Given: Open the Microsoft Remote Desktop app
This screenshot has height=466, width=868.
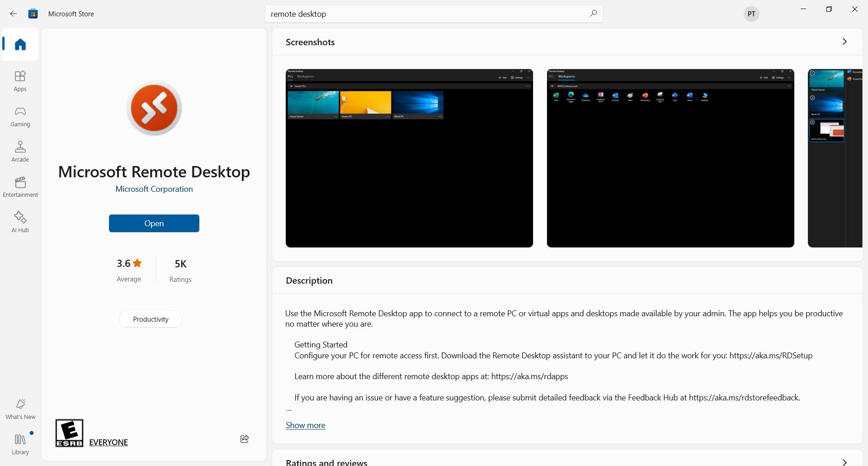Looking at the screenshot, I should coord(154,223).
